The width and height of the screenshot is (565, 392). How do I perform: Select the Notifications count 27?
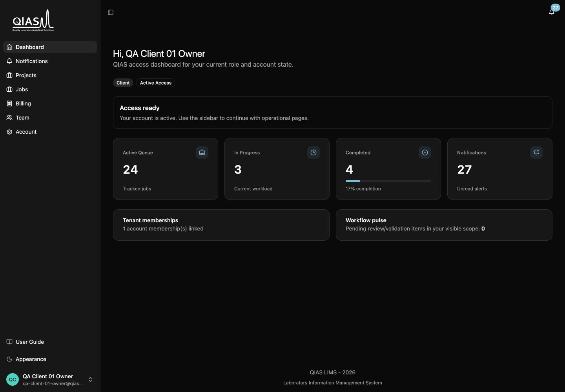(465, 169)
